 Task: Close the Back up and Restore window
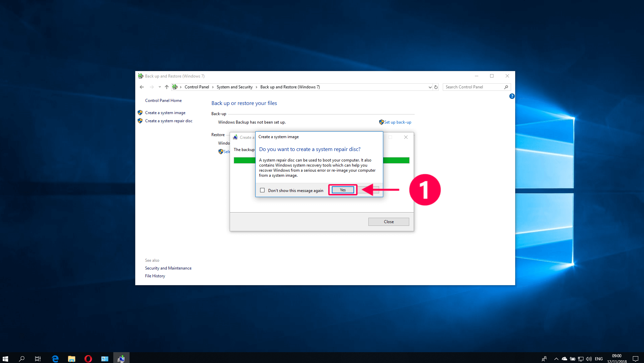tap(507, 76)
